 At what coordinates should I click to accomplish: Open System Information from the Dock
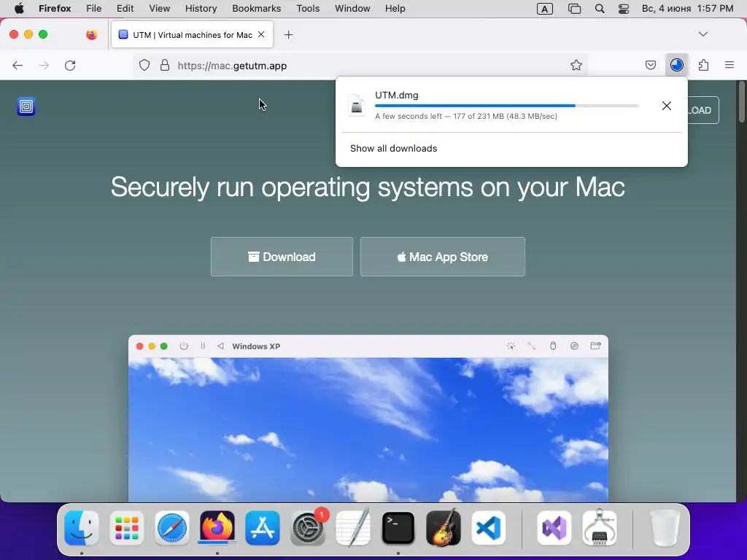pyautogui.click(x=600, y=528)
